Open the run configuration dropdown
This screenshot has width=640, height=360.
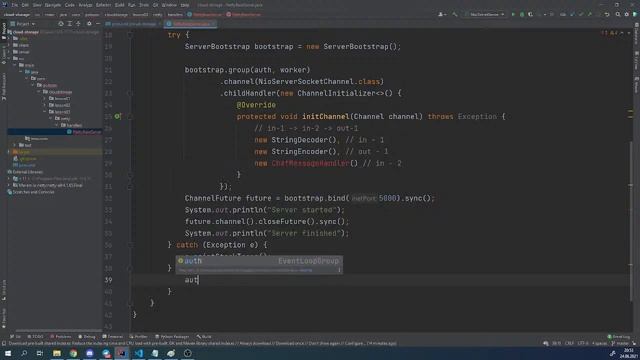tap(484, 14)
